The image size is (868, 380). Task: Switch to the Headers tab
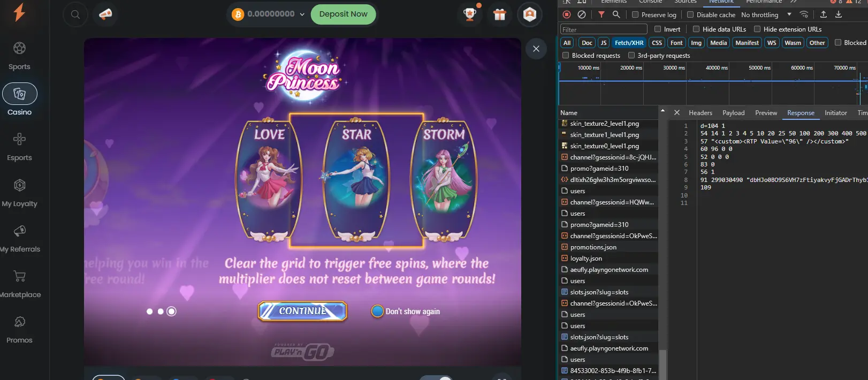click(701, 113)
